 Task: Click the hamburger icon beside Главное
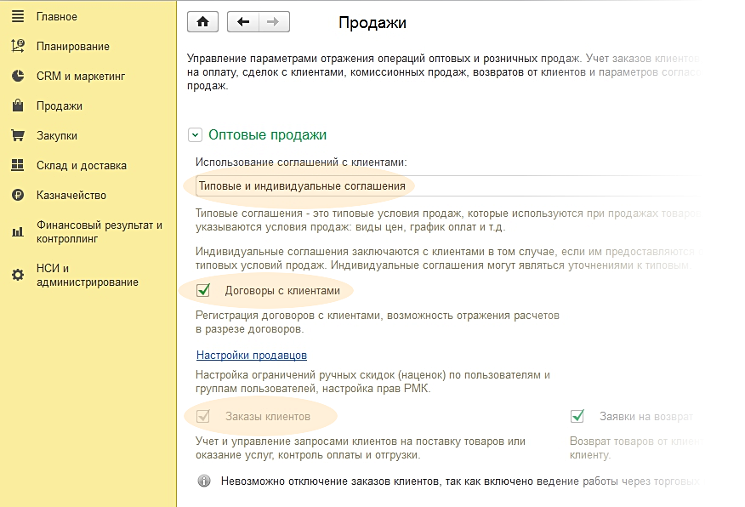(x=17, y=16)
